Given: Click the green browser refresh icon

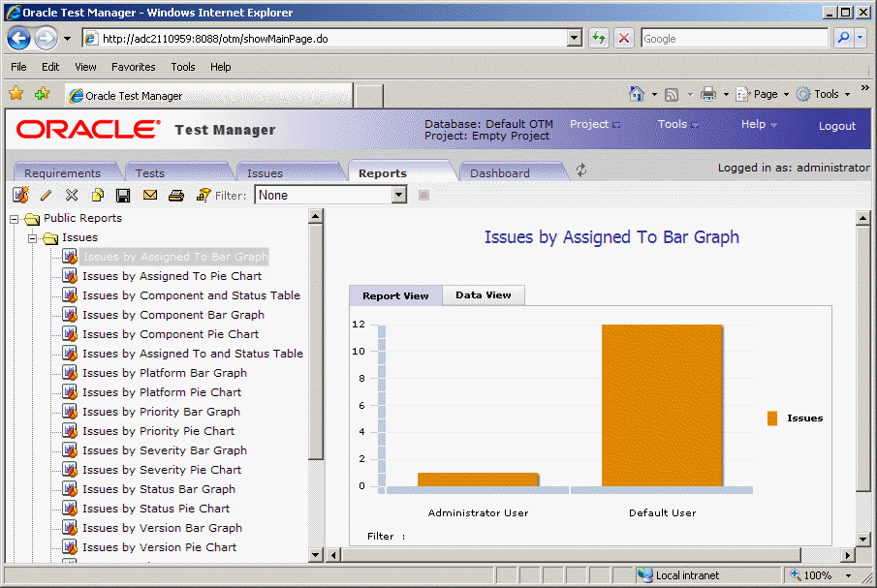Looking at the screenshot, I should point(599,38).
